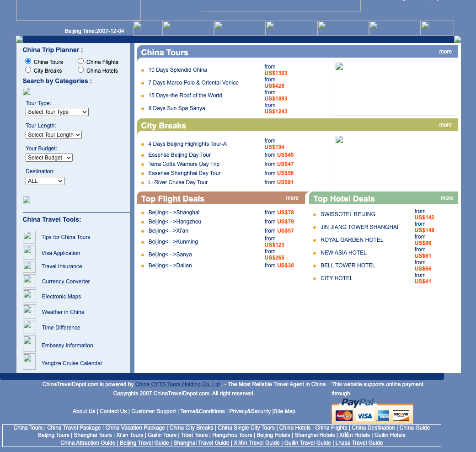The width and height of the screenshot is (476, 452).
Task: Open the Select Tour Type dropdown
Action: [57, 112]
